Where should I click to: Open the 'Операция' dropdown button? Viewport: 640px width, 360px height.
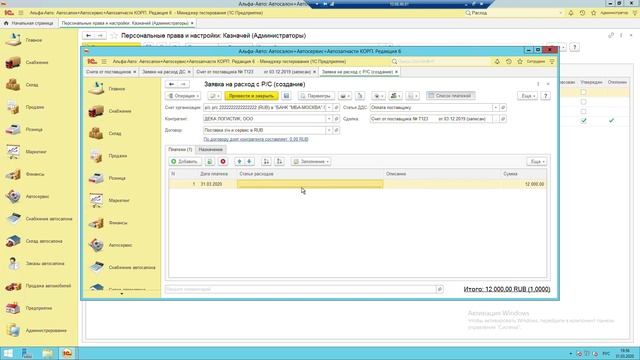pyautogui.click(x=183, y=96)
